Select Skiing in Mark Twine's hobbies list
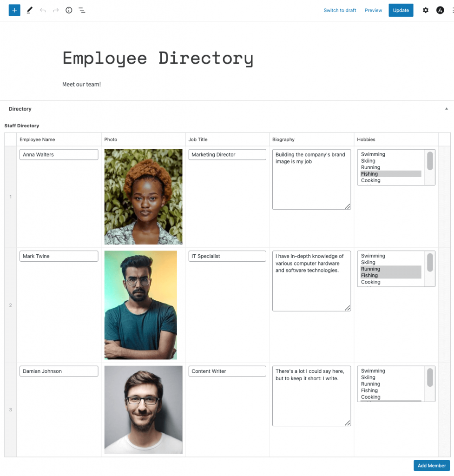This screenshot has width=454, height=476. (x=391, y=263)
